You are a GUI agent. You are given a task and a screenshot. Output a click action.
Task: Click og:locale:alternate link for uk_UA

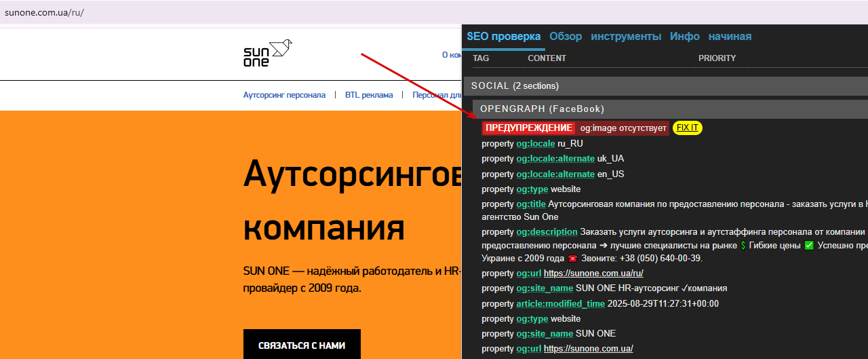[x=555, y=159]
